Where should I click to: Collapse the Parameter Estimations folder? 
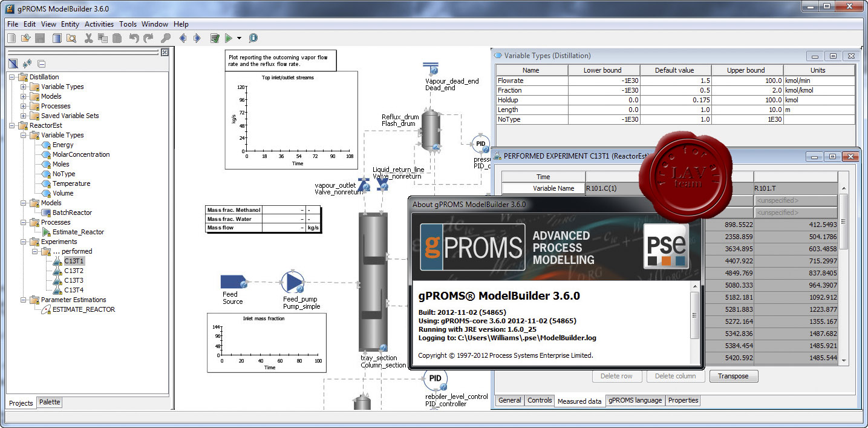coord(24,300)
